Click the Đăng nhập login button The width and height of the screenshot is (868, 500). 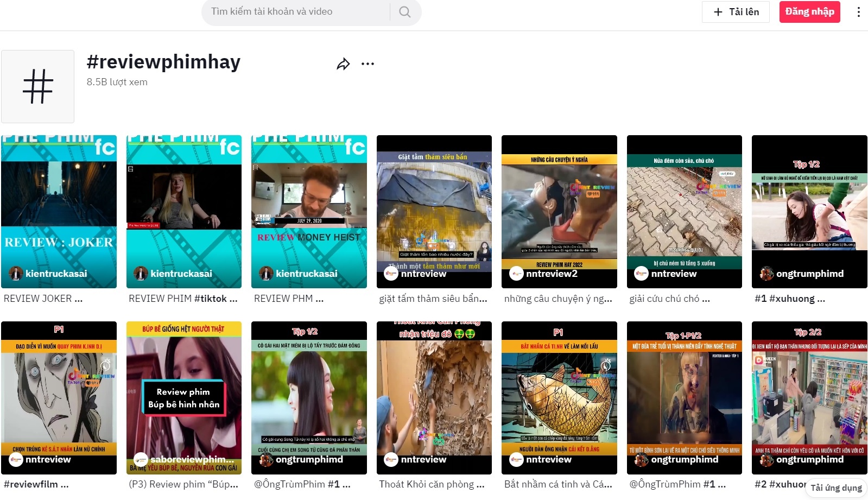coord(809,12)
